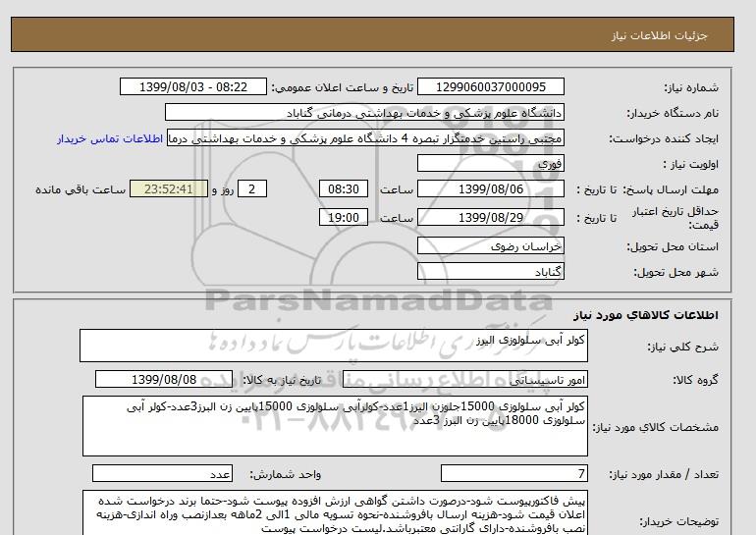Select the buyer notes text area (پیش فاکتور پیوست شود)
The width and height of the screenshot is (756, 535).
[335, 513]
